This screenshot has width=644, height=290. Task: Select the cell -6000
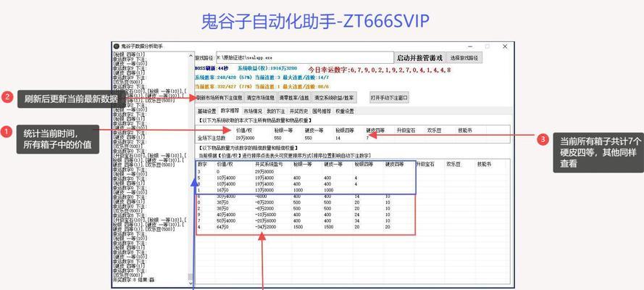262,196
